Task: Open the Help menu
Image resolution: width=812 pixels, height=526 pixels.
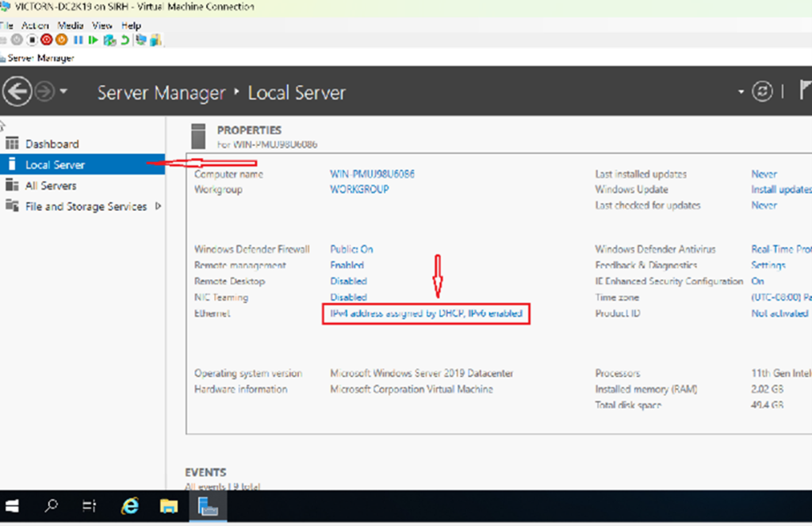Action: (131, 25)
